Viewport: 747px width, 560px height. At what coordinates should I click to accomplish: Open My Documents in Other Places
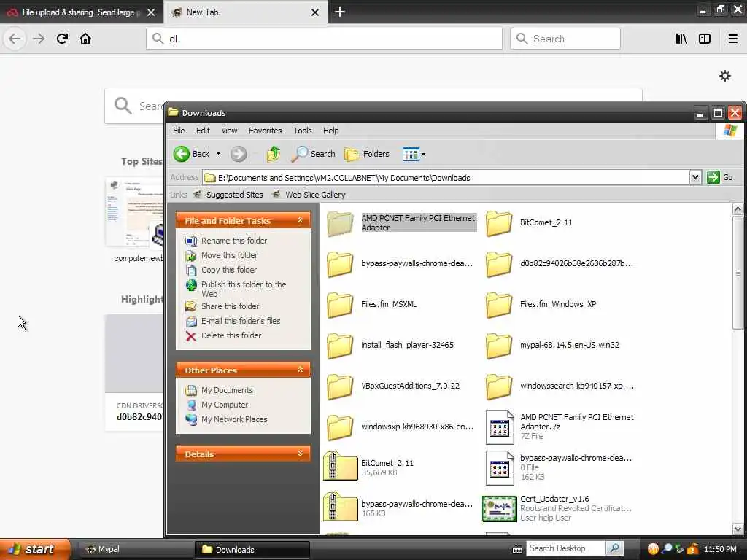219,390
